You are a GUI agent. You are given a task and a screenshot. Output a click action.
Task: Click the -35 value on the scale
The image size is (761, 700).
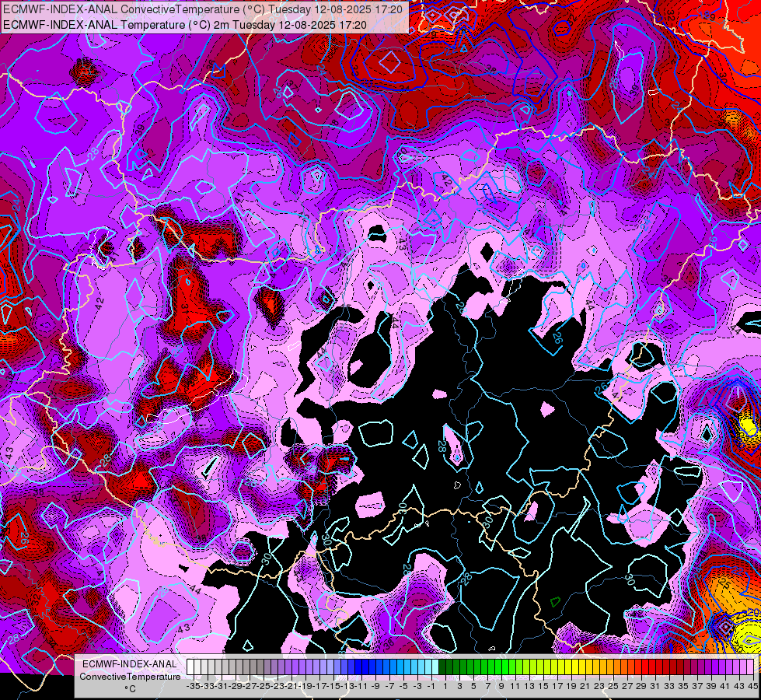click(193, 687)
